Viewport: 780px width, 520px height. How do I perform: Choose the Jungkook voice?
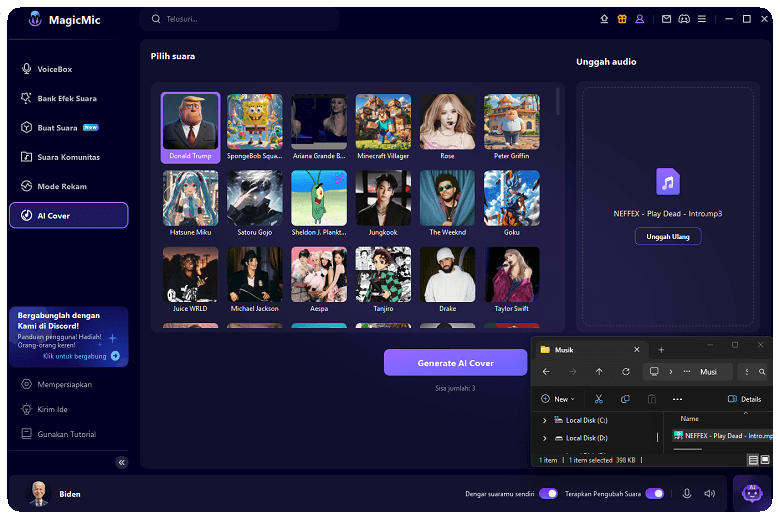[x=383, y=204]
